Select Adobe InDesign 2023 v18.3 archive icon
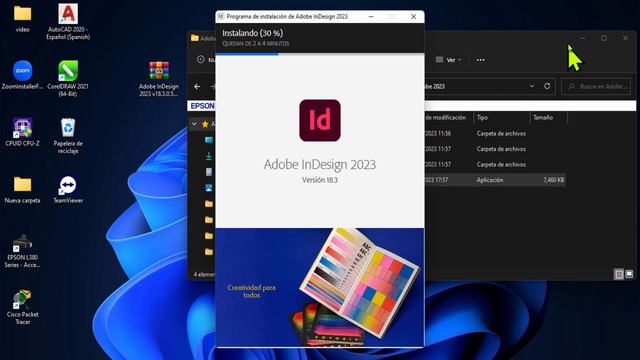 pos(159,79)
